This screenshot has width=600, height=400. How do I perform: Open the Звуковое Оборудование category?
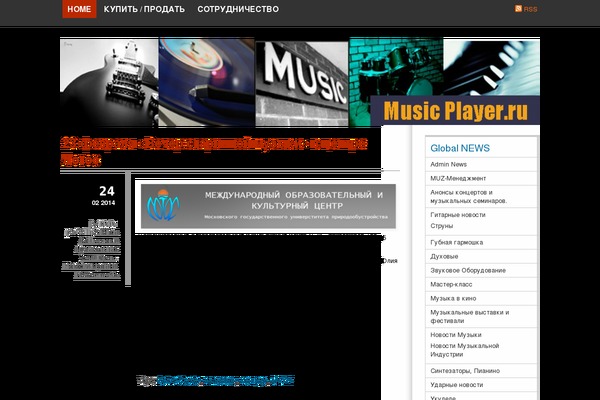(468, 270)
